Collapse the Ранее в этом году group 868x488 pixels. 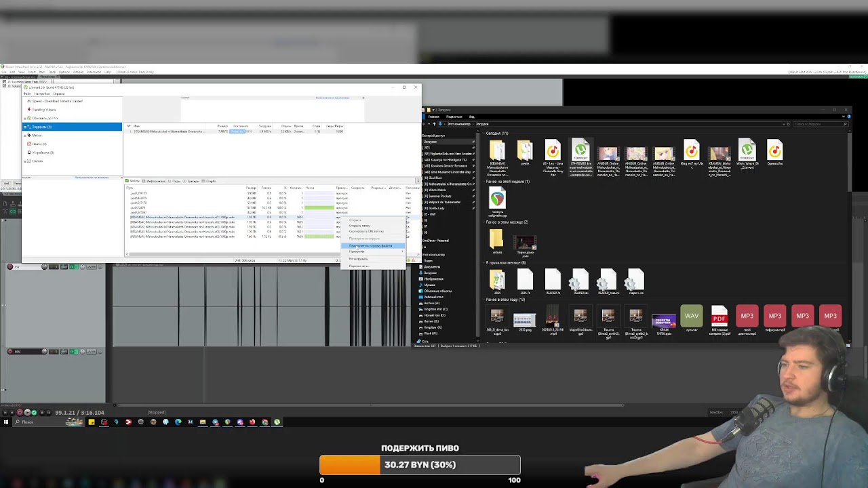(484, 300)
